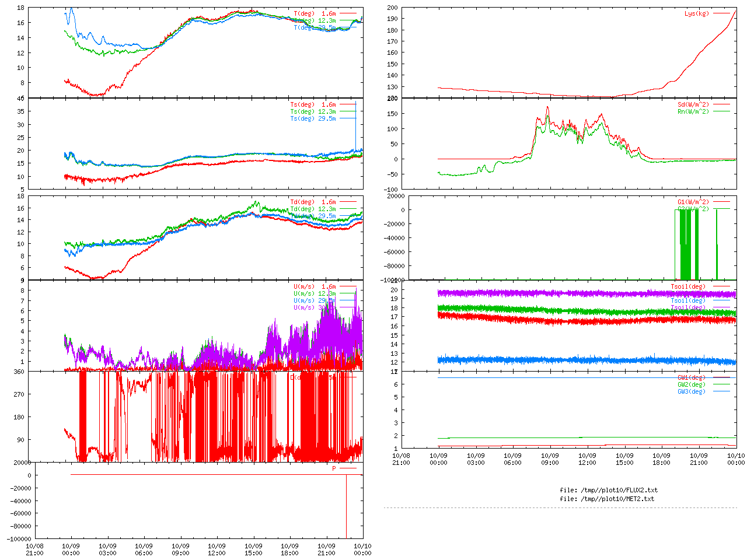Click the MET2.txt file path text

(607, 499)
